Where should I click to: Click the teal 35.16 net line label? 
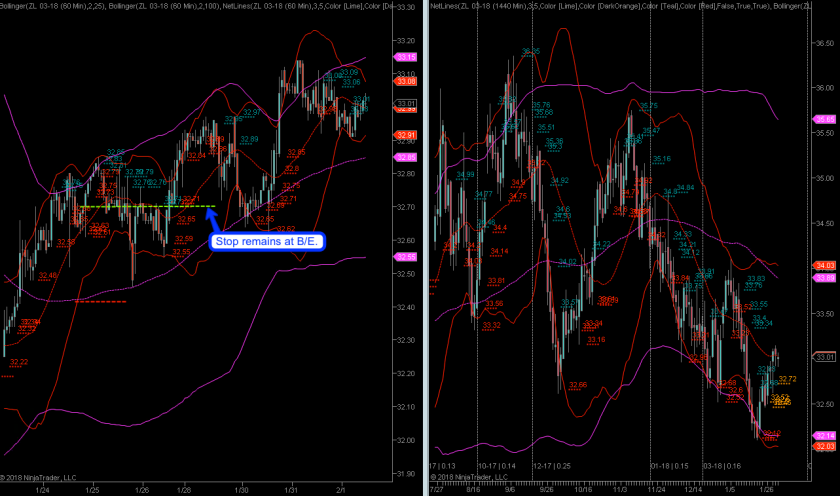pos(662,159)
